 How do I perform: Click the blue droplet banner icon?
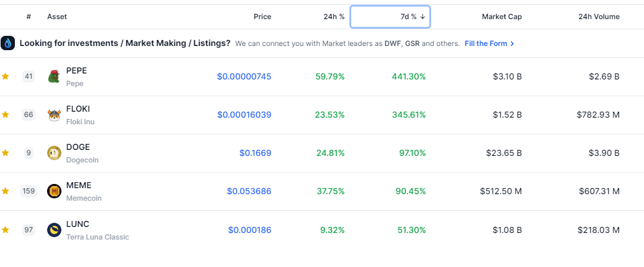pyautogui.click(x=8, y=43)
